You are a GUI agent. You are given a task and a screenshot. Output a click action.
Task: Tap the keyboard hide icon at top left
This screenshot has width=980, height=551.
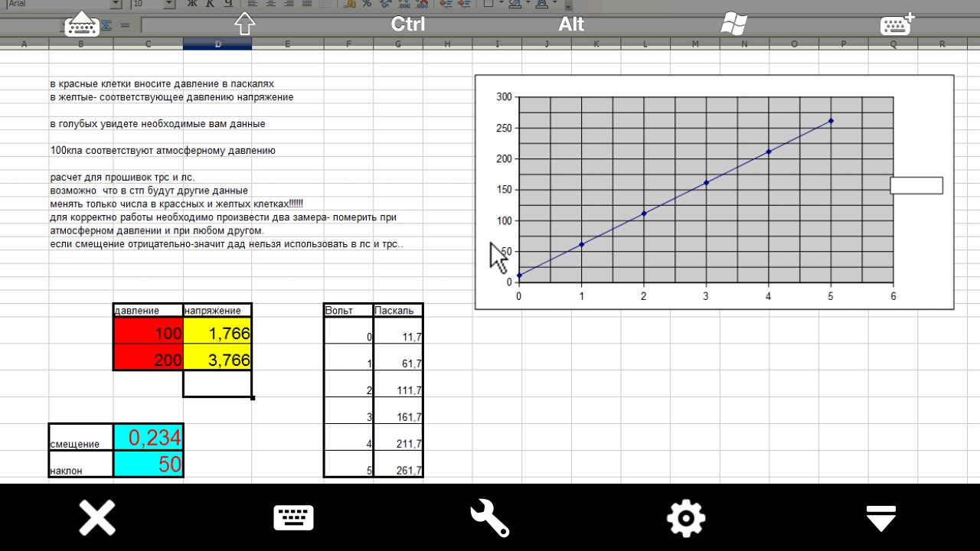81,24
